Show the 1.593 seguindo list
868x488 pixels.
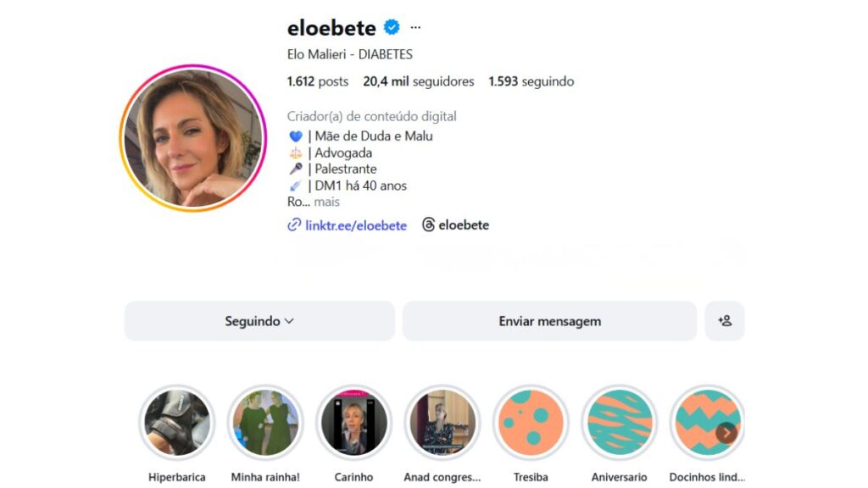click(531, 81)
